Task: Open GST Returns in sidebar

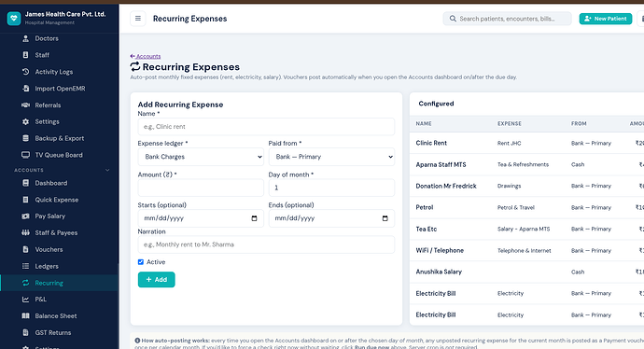Action: (x=53, y=332)
